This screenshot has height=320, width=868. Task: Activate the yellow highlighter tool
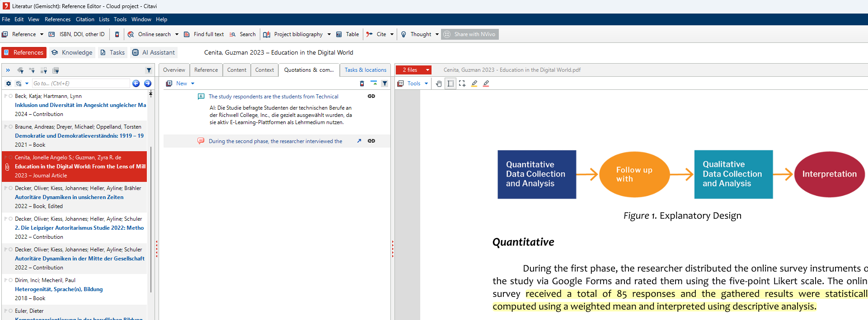tap(474, 83)
